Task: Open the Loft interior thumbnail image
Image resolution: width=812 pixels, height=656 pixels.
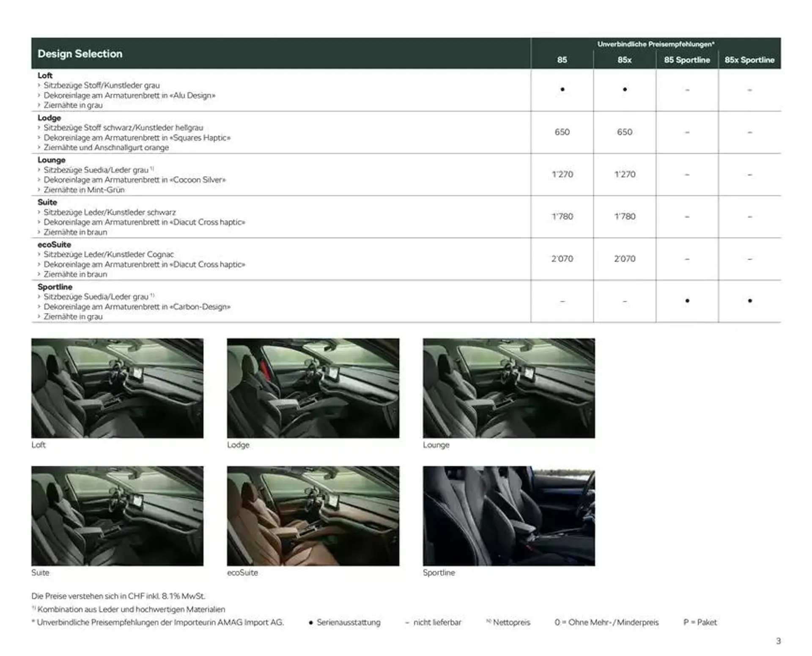Action: point(117,388)
